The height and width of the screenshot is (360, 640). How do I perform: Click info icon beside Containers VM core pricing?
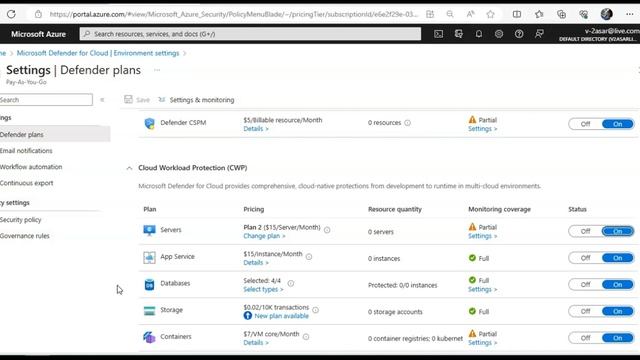pyautogui.click(x=306, y=337)
